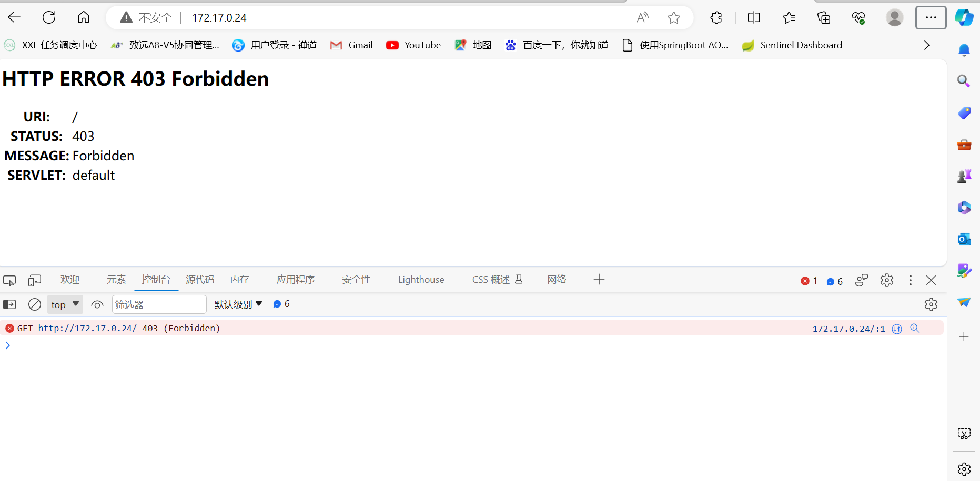Click the not-secure warning triangle icon
This screenshot has height=481, width=980.
pyautogui.click(x=126, y=18)
